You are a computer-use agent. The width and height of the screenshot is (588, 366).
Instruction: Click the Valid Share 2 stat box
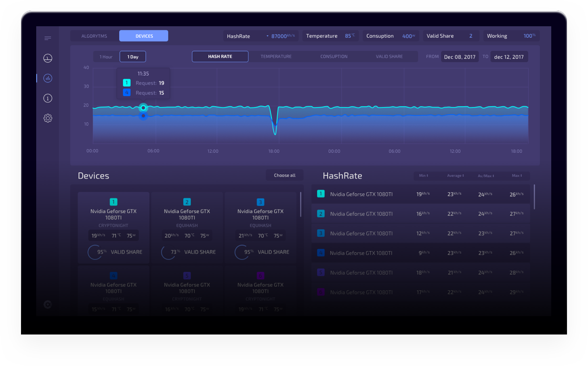[x=451, y=36]
